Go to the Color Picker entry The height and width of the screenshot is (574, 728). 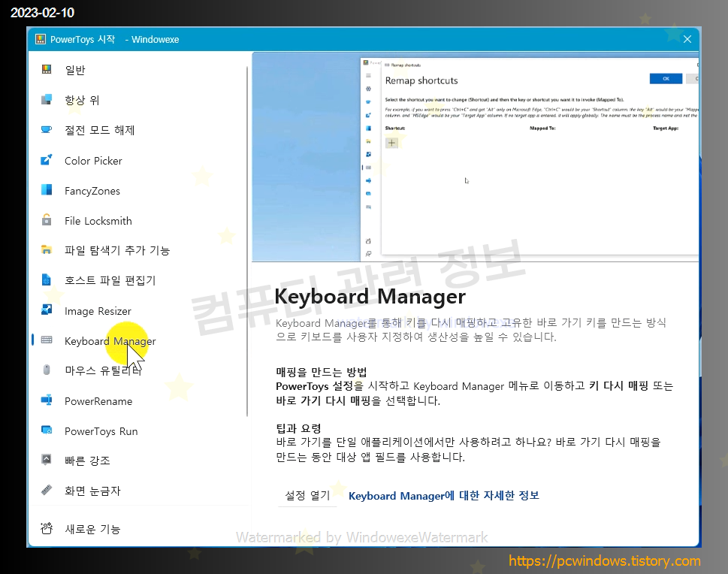[x=93, y=161]
